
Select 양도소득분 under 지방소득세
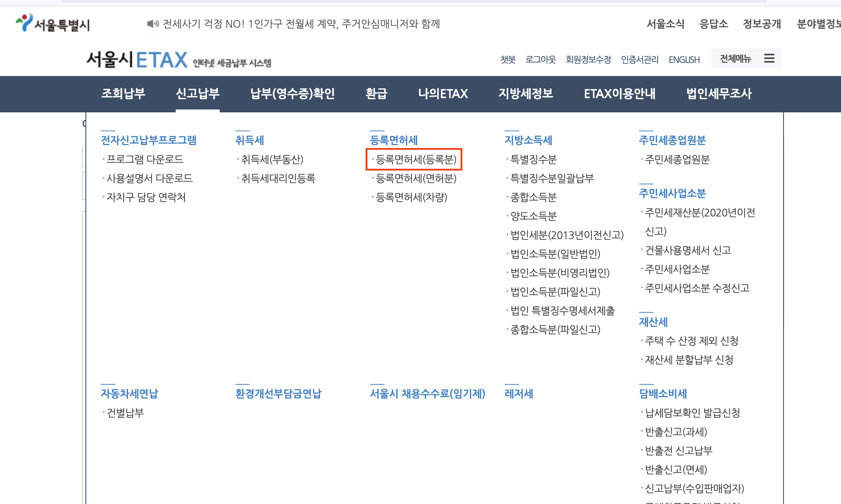pos(533,216)
